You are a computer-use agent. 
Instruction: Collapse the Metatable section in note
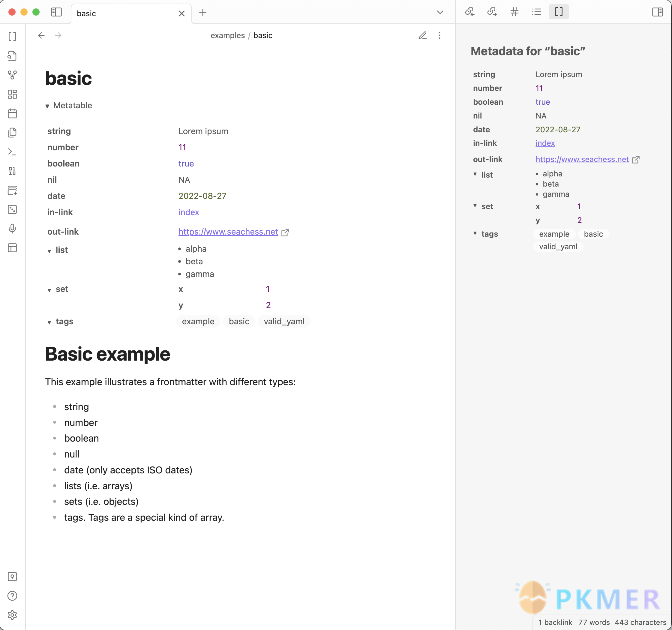[47, 106]
